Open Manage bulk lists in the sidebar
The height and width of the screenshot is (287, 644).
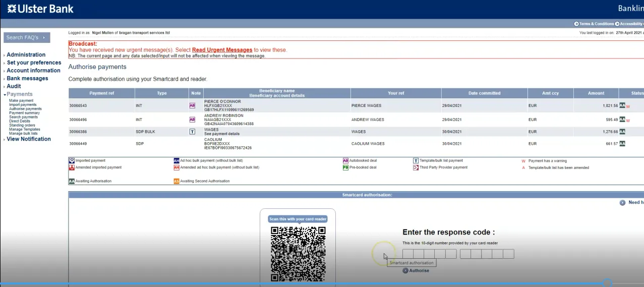23,134
